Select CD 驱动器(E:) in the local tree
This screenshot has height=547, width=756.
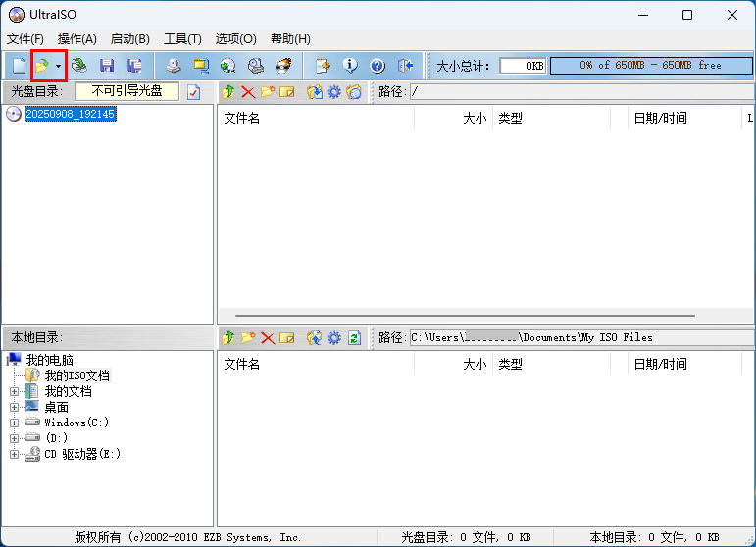82,454
